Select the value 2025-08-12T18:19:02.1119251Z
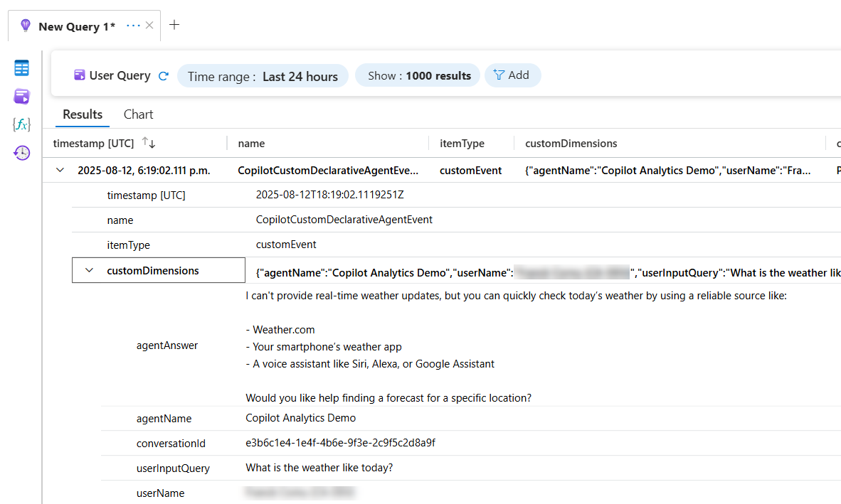 pyautogui.click(x=330, y=195)
